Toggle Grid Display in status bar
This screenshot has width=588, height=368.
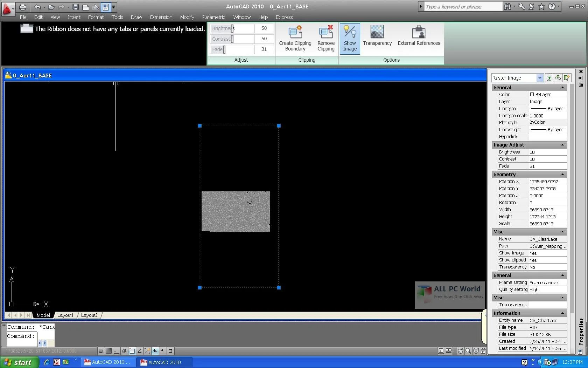pyautogui.click(x=109, y=351)
